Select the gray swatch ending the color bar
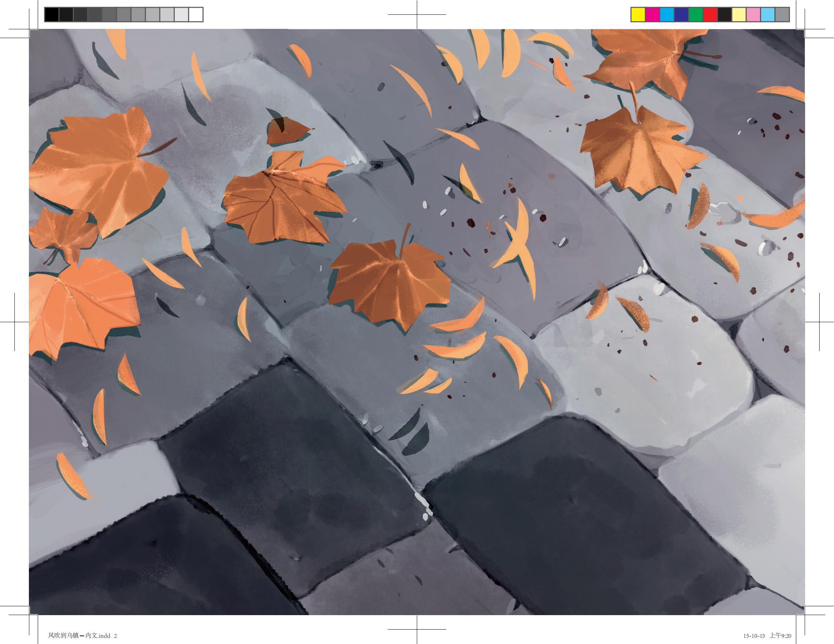The image size is (834, 644). 783,15
